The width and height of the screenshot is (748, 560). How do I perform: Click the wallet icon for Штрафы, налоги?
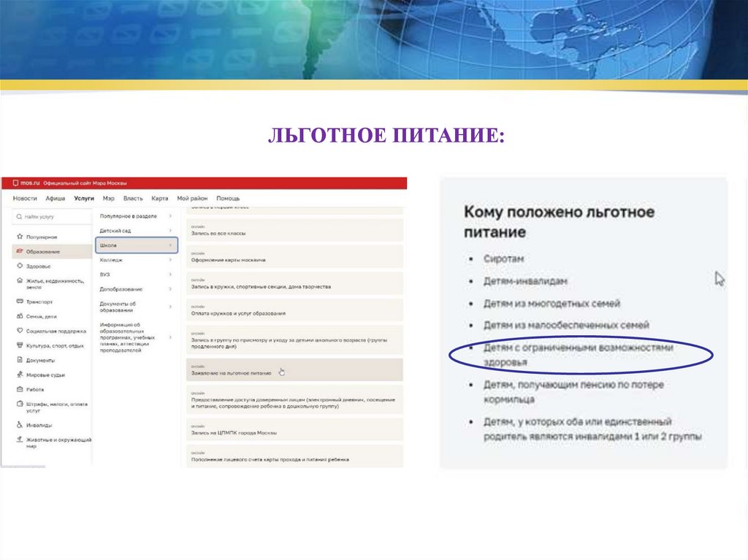(x=20, y=404)
